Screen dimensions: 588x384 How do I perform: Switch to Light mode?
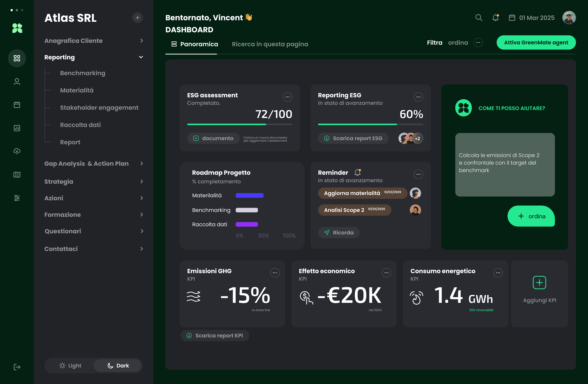pos(70,365)
